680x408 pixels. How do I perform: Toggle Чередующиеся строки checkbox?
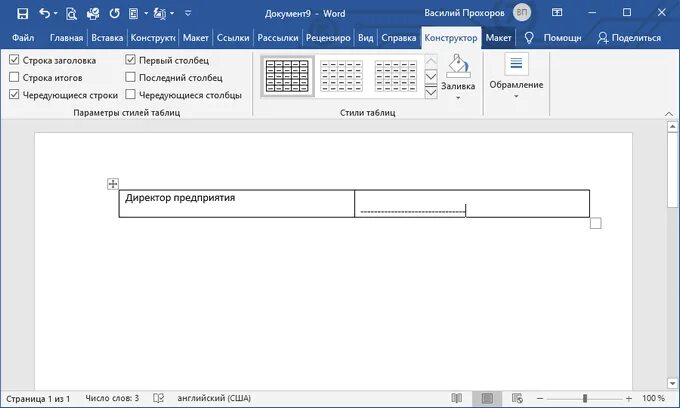[14, 94]
